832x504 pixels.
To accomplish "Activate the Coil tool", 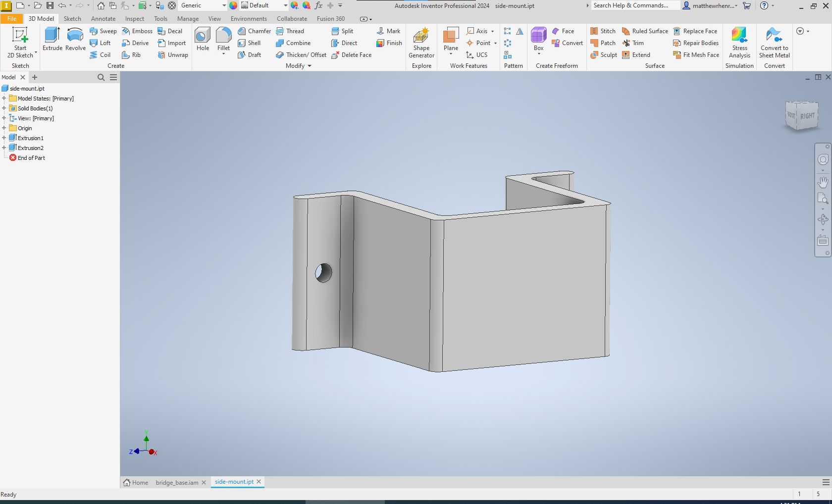I will (x=100, y=55).
